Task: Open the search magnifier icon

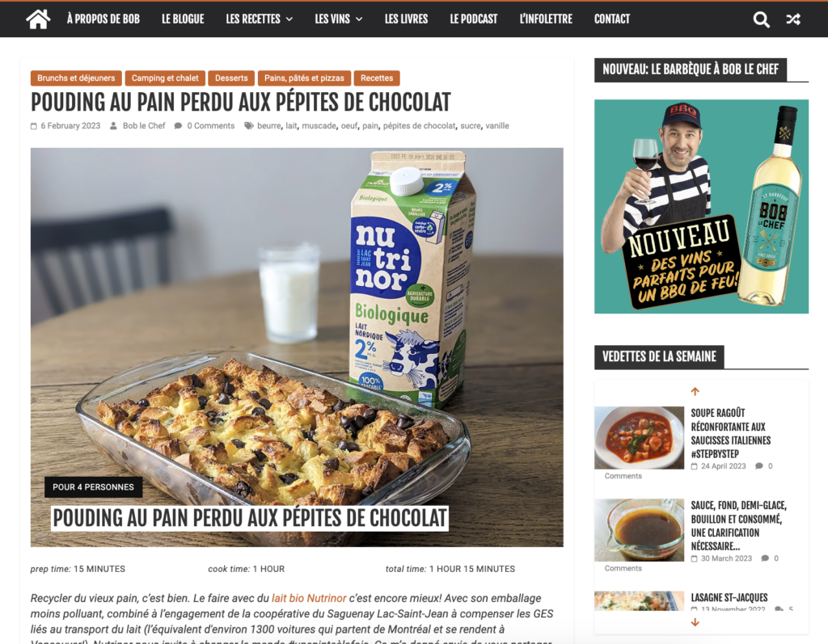Action: click(761, 19)
